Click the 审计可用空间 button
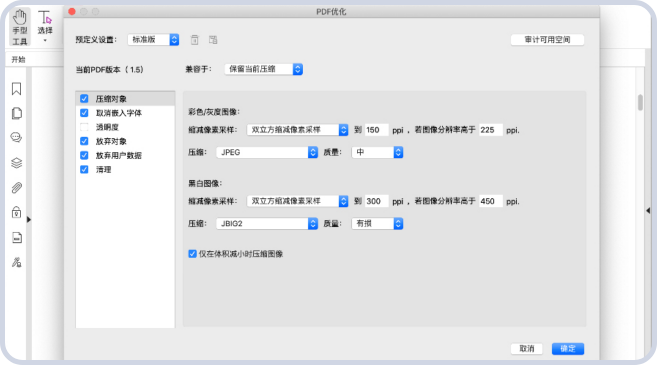The image size is (657, 365). tap(547, 40)
